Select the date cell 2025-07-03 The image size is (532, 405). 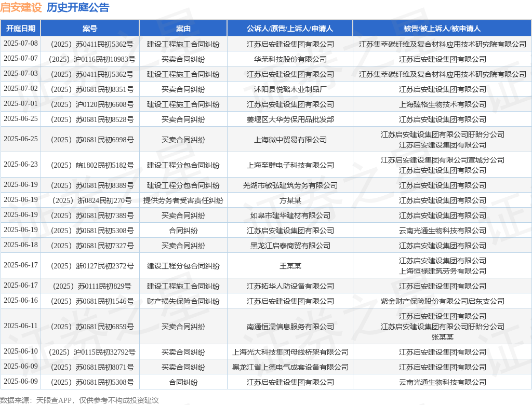pos(21,74)
